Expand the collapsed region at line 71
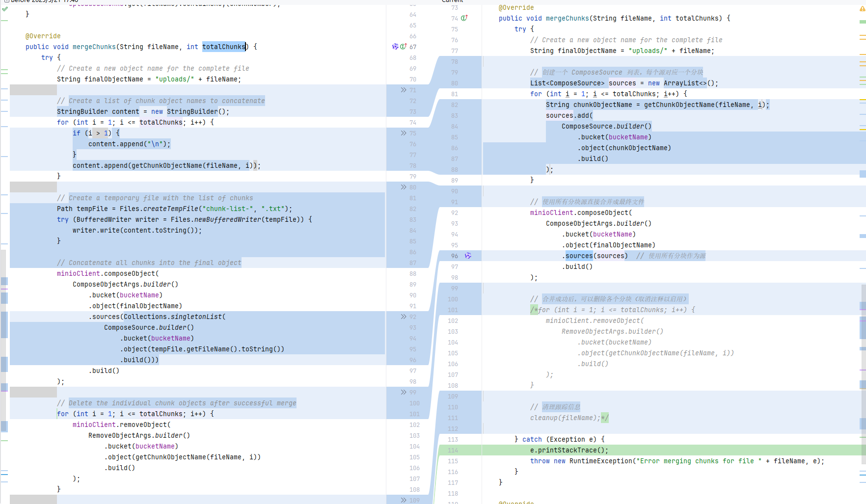 [404, 90]
